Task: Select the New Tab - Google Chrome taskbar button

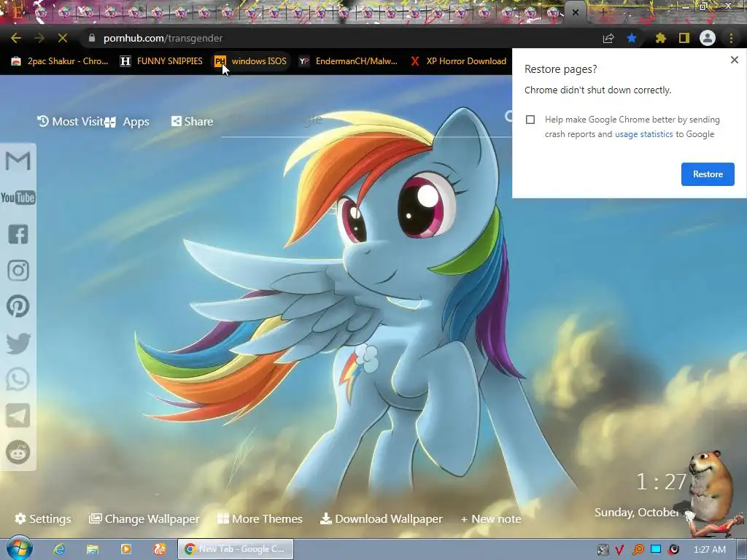Action: tap(236, 549)
